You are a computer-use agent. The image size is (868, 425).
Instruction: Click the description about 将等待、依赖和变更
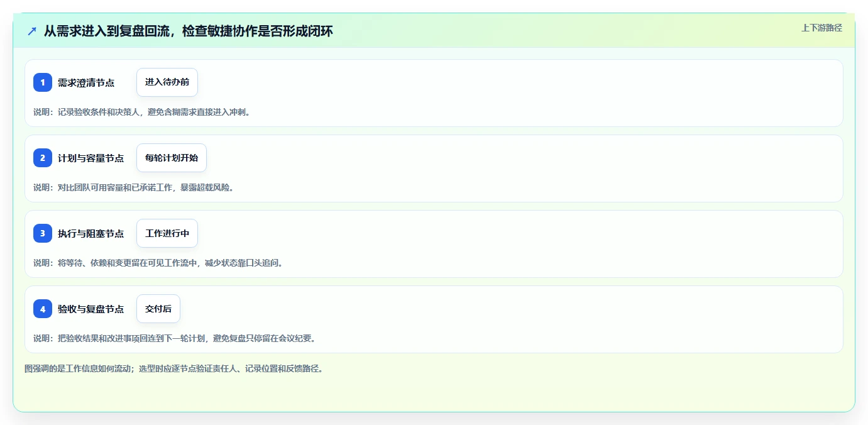pos(159,263)
